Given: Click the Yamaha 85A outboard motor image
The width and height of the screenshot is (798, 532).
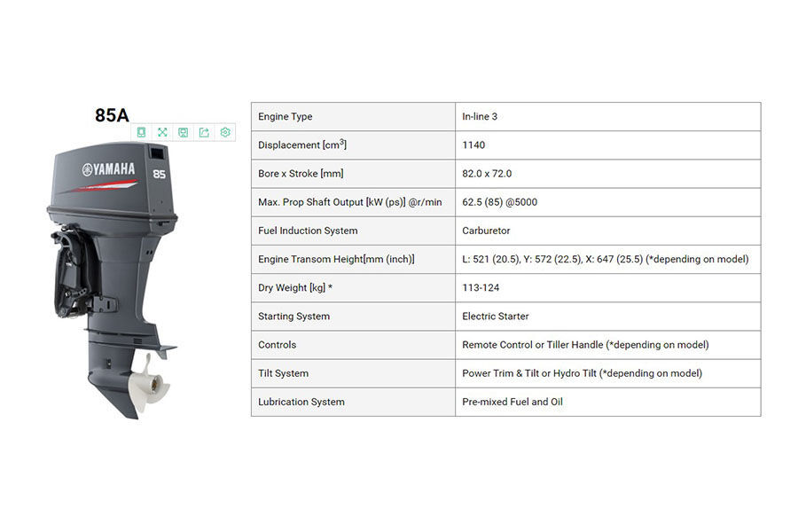Looking at the screenshot, I should click(111, 284).
